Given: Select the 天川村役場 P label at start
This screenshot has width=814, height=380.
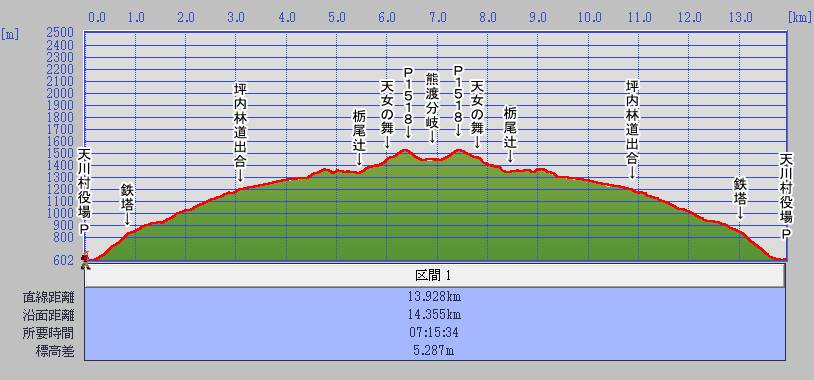Looking at the screenshot, I should point(84,191).
